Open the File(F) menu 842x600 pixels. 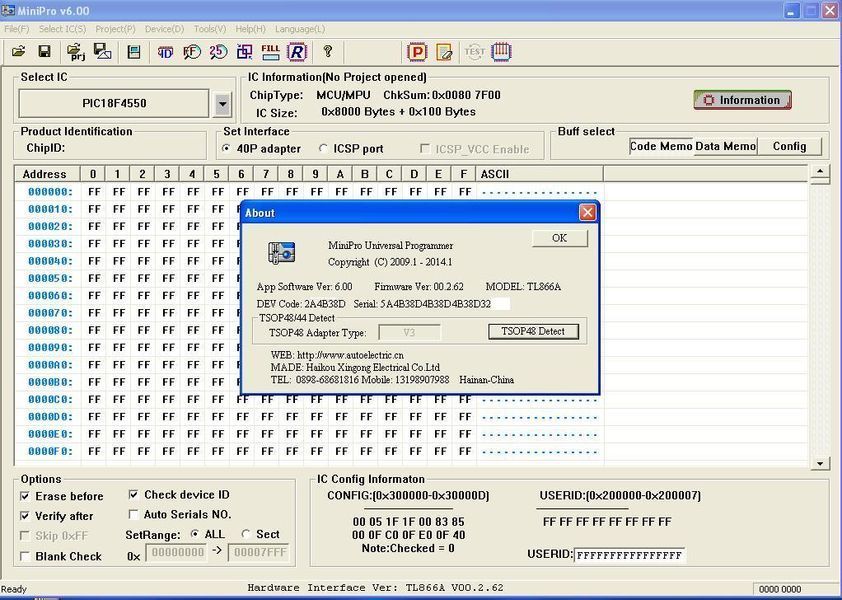click(17, 29)
